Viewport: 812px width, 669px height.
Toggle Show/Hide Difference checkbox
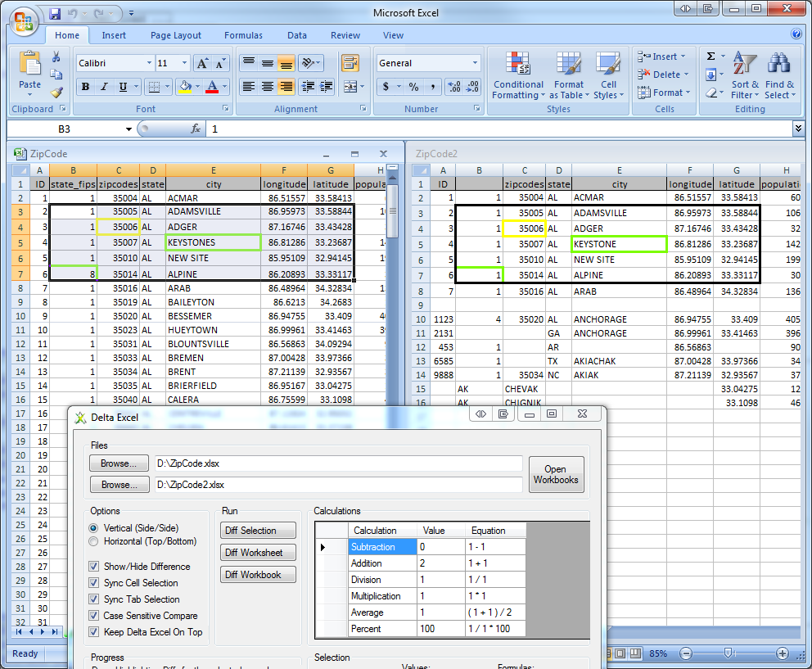pyautogui.click(x=94, y=567)
